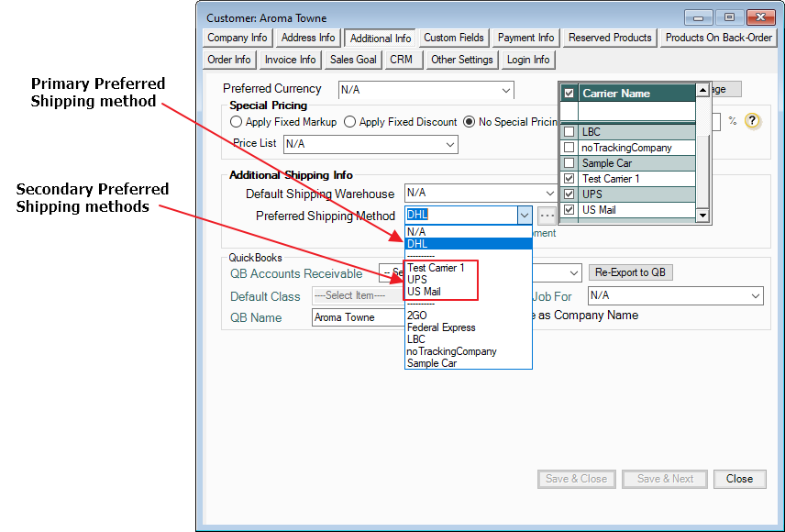This screenshot has height=532, width=785.
Task: Click the Re-Export to QB button
Action: 630,273
